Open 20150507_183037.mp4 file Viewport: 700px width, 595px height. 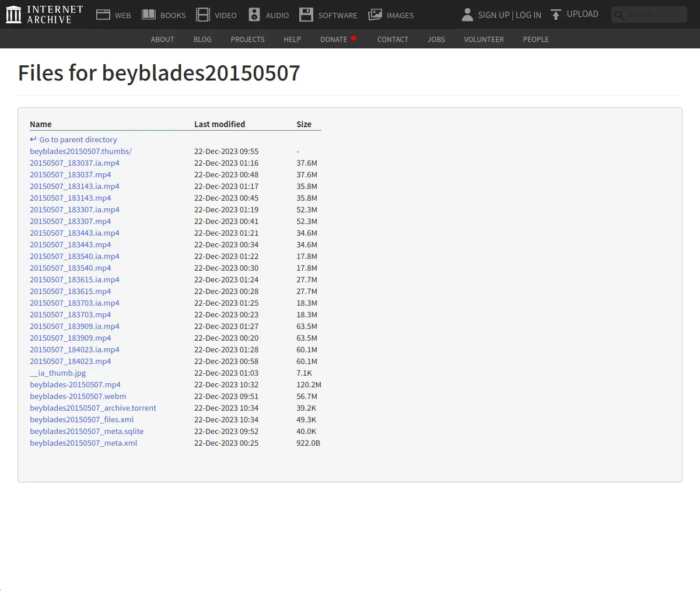[x=70, y=174]
